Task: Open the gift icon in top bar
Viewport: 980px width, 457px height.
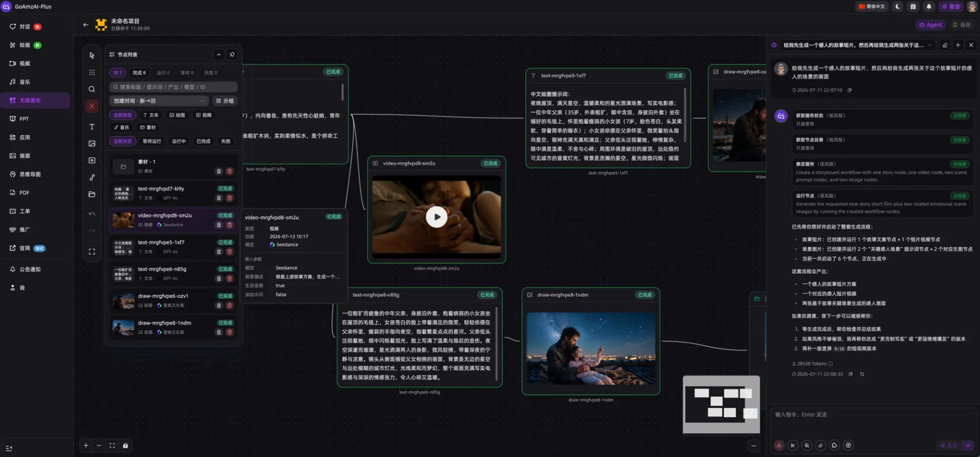Action: tap(913, 7)
